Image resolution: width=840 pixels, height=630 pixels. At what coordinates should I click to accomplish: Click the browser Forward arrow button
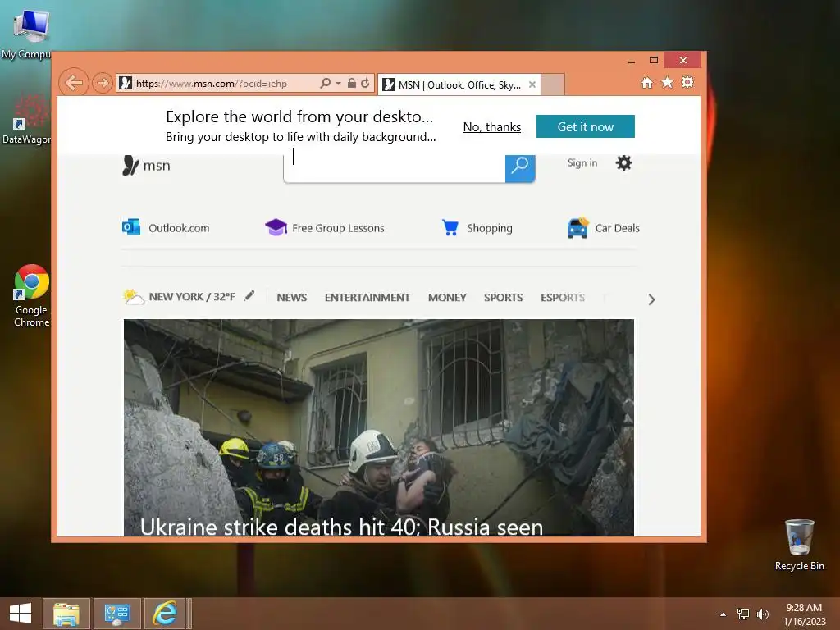point(102,83)
